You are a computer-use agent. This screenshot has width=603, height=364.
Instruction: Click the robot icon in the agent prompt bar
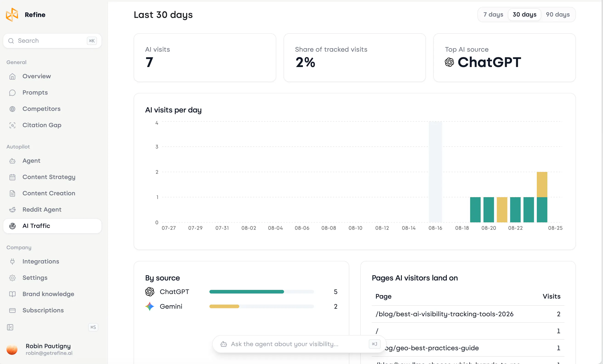(224, 344)
